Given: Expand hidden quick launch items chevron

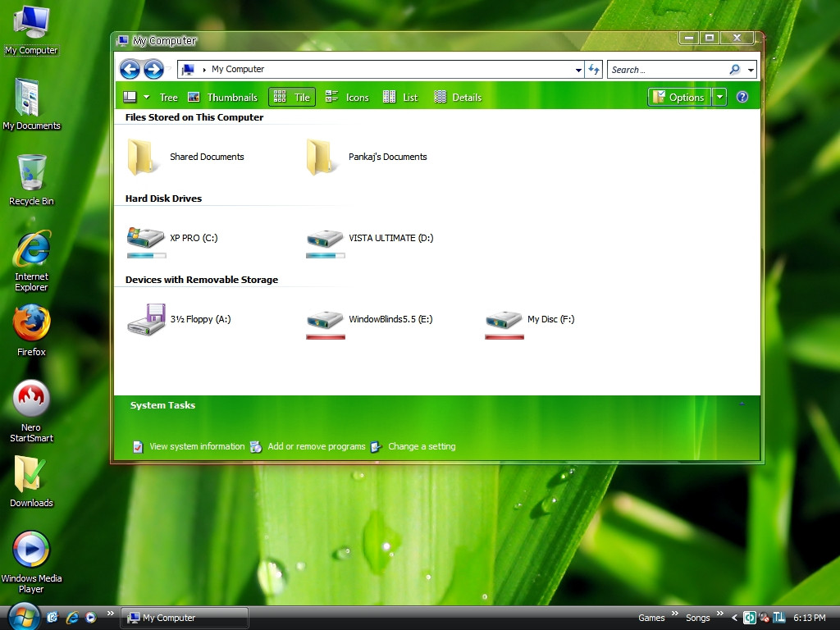Looking at the screenshot, I should coord(111,614).
